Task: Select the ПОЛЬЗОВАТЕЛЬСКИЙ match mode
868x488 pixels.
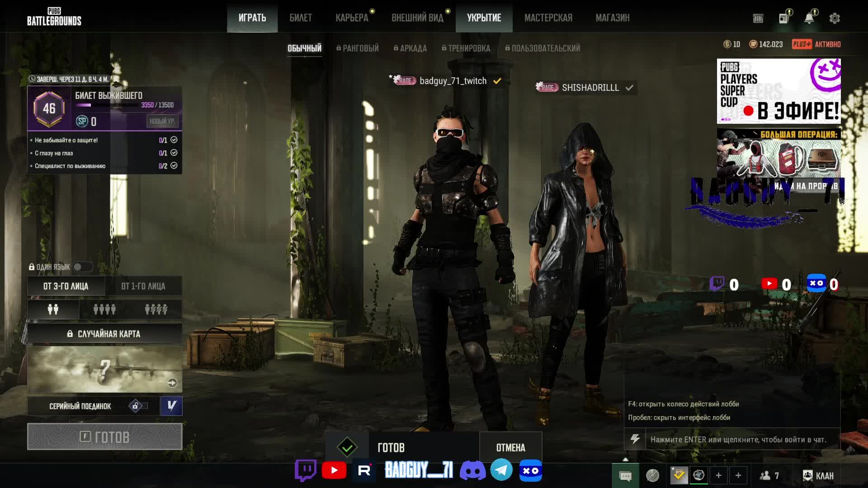Action: coord(542,48)
